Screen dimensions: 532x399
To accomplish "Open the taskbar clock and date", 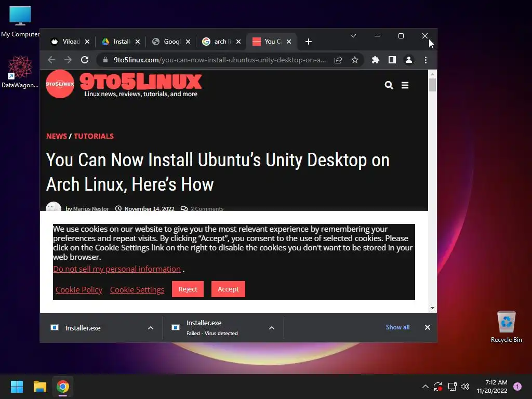I will click(x=492, y=387).
